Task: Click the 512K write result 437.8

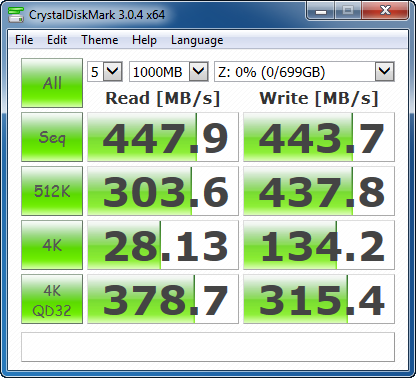Action: point(319,191)
